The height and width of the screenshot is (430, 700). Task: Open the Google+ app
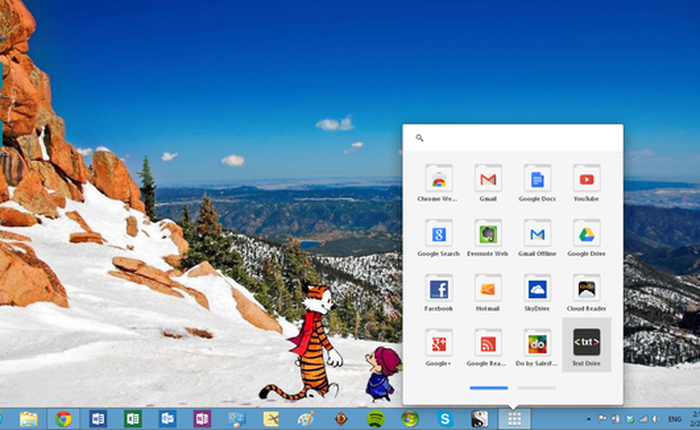point(438,348)
